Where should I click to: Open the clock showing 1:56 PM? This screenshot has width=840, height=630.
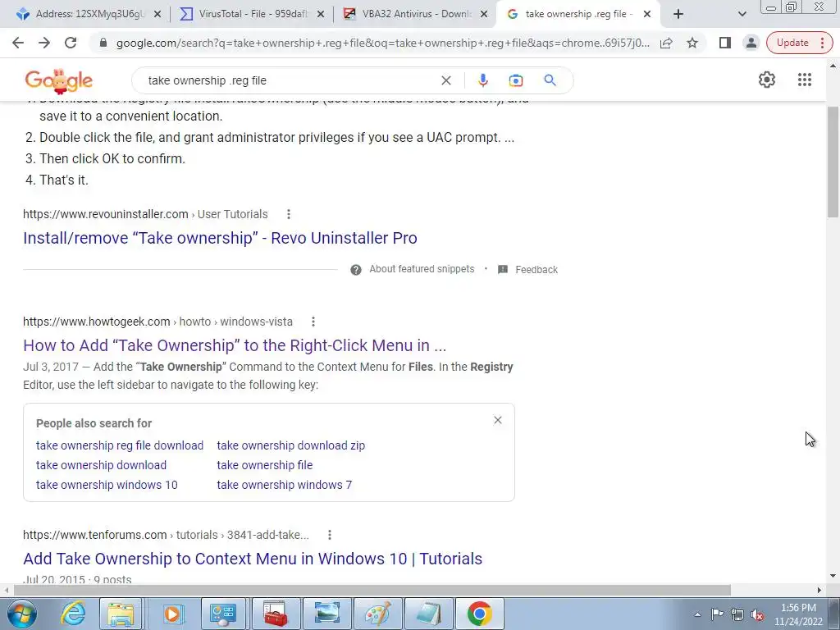[798, 614]
